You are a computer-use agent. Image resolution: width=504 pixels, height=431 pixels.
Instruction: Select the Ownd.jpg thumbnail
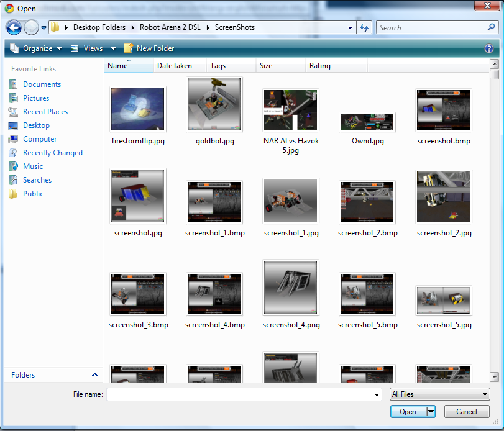click(367, 122)
